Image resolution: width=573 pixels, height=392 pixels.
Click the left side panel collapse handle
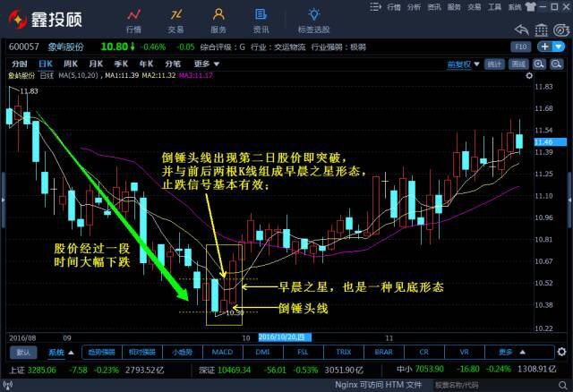point(3,200)
